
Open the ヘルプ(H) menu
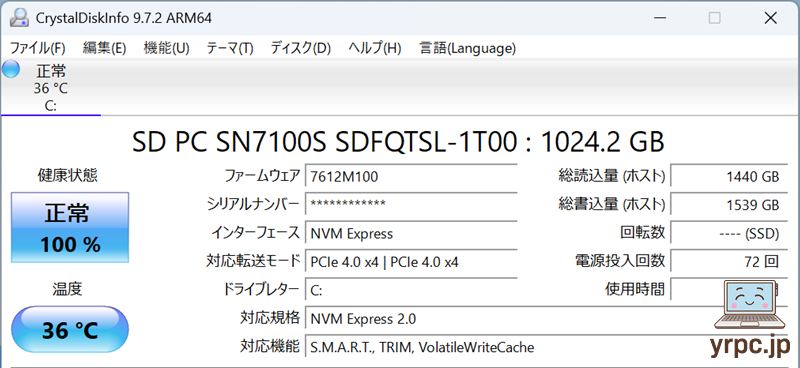374,48
